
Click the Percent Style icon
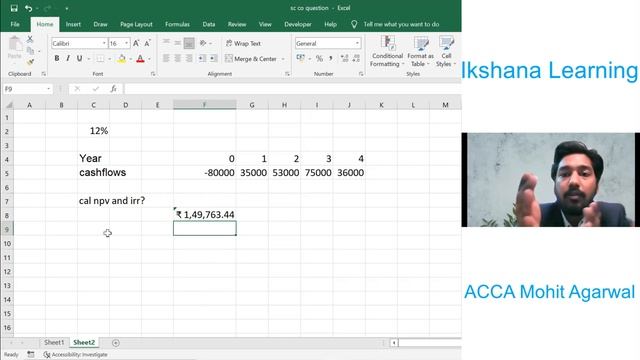[x=319, y=58]
